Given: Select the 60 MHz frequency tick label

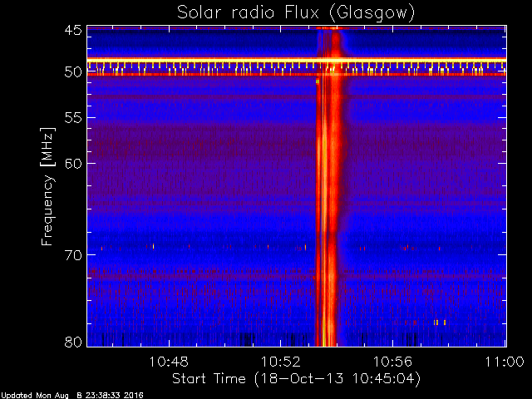Looking at the screenshot, I should 73,164.
